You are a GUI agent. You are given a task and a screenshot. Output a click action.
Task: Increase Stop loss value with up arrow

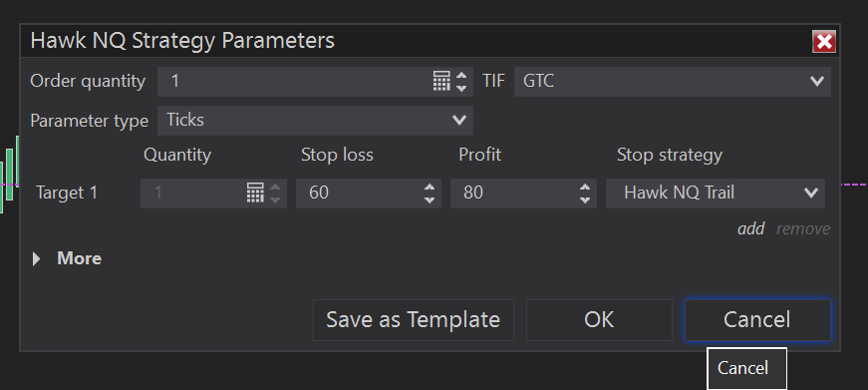pos(430,188)
